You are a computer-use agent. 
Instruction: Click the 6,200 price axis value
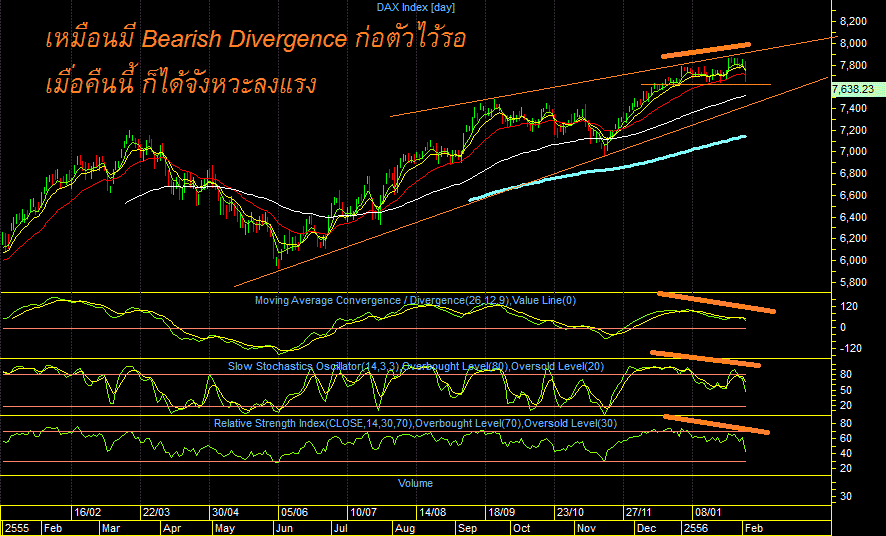click(853, 238)
